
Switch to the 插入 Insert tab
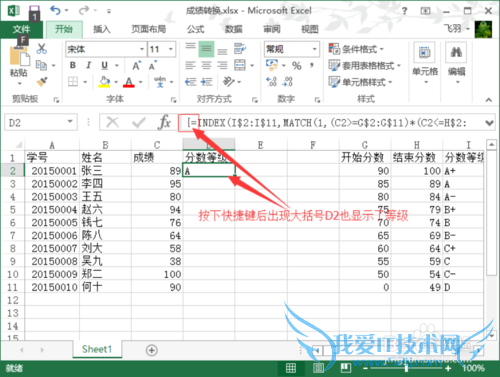click(x=102, y=29)
